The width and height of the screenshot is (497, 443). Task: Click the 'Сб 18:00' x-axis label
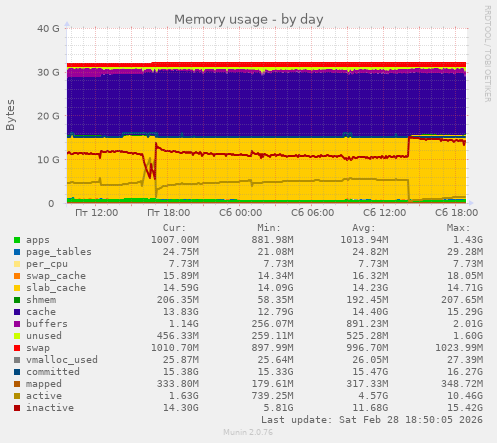coord(456,213)
